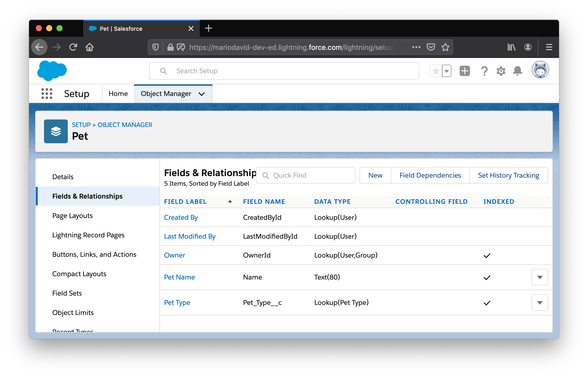Sort by the Data Type column
The height and width of the screenshot is (377, 588).
(x=332, y=201)
